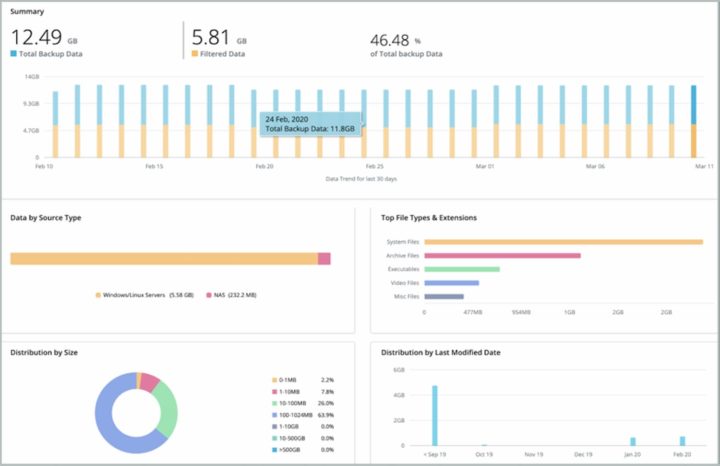Click the orange Windows/Linux Servers bar segment
The image size is (720, 466).
coord(164,258)
